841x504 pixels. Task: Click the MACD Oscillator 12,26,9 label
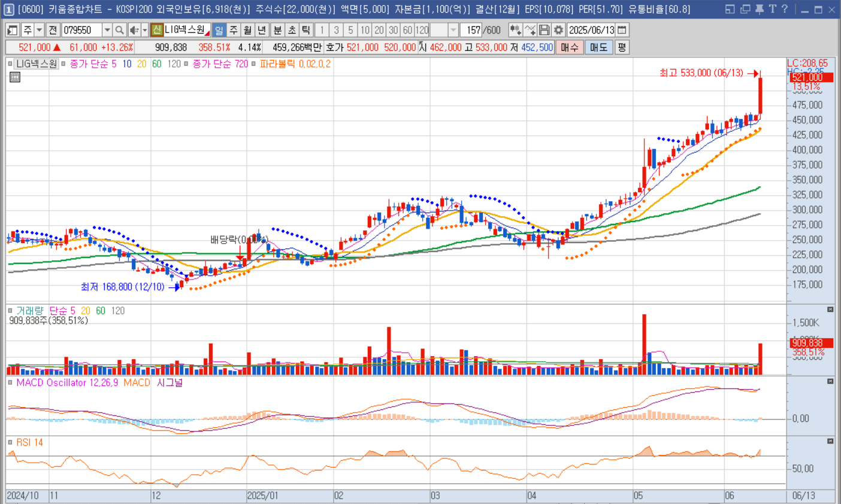[x=67, y=382]
